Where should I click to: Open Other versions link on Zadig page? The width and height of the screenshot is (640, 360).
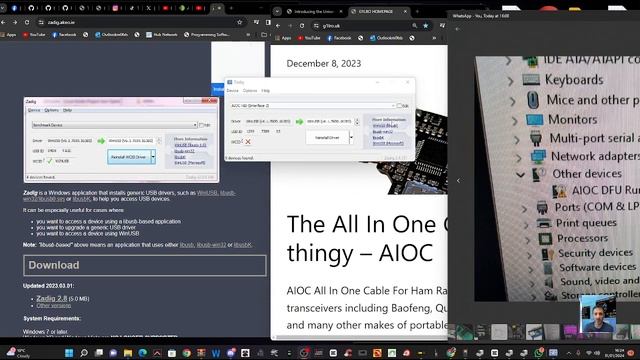tap(53, 305)
